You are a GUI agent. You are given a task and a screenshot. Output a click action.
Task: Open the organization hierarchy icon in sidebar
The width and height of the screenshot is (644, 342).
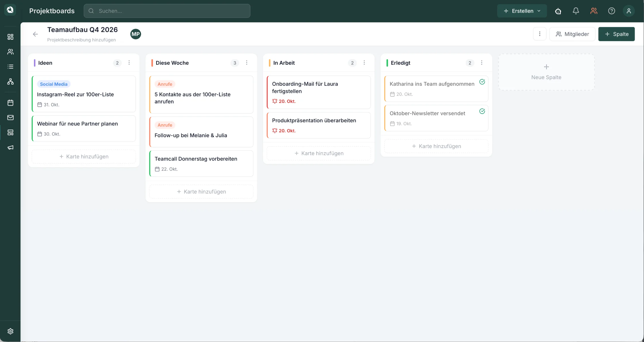pyautogui.click(x=10, y=82)
